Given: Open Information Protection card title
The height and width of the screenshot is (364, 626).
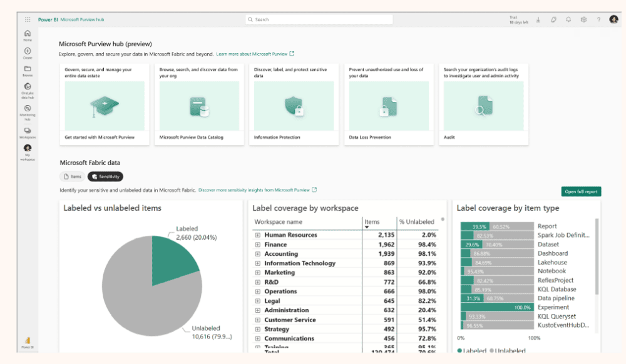Looking at the screenshot, I should [x=277, y=137].
